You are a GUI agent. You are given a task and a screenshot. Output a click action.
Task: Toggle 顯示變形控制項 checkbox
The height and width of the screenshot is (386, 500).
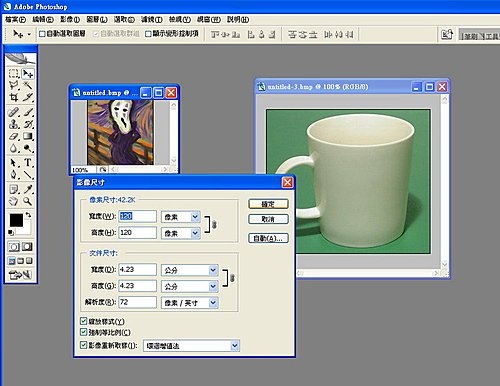pos(148,34)
